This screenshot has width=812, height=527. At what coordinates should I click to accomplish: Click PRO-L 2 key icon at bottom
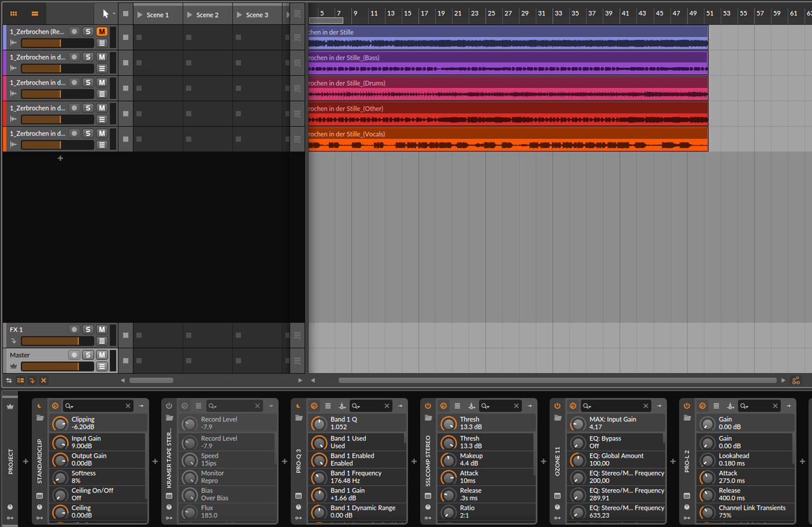click(687, 518)
